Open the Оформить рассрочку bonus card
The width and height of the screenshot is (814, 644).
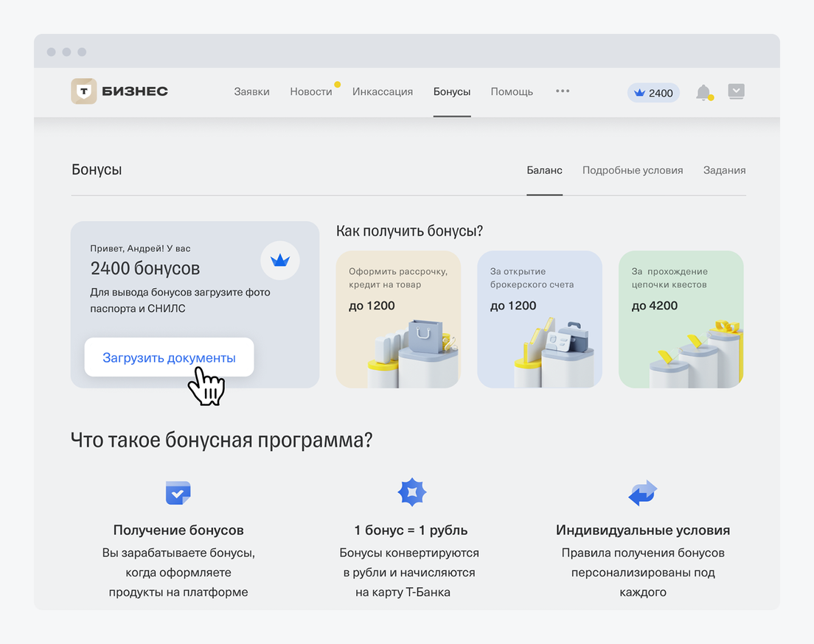point(398,319)
